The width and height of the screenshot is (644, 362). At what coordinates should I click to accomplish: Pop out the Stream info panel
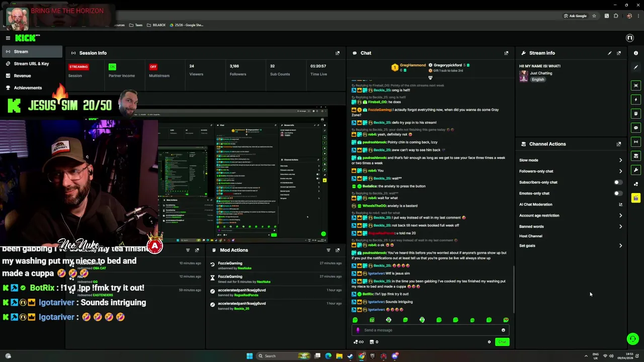tap(619, 53)
